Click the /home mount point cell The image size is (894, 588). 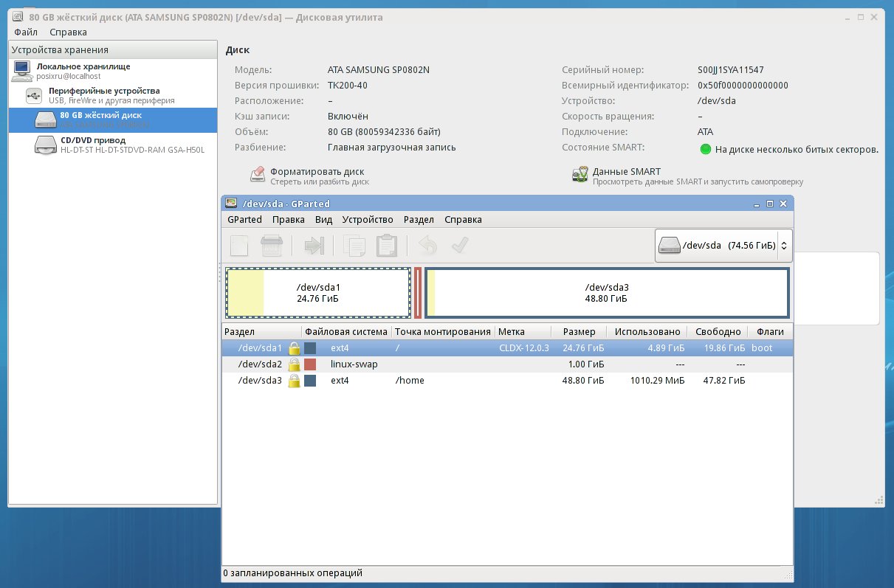410,381
